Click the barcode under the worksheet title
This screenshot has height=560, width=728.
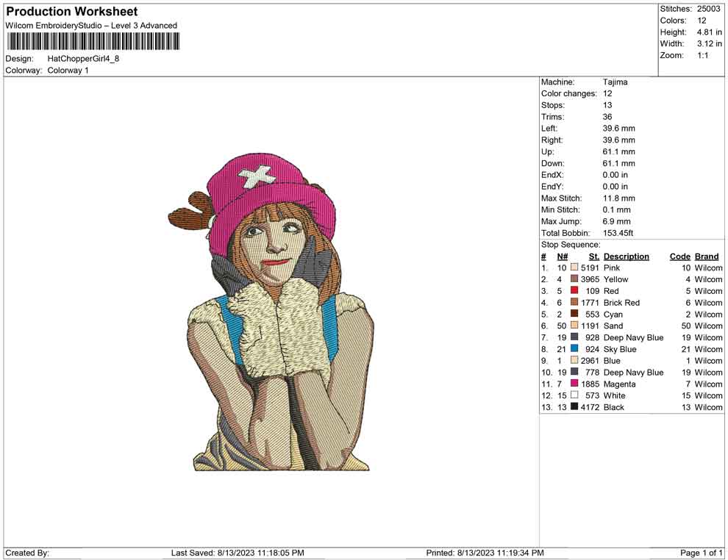coord(93,41)
